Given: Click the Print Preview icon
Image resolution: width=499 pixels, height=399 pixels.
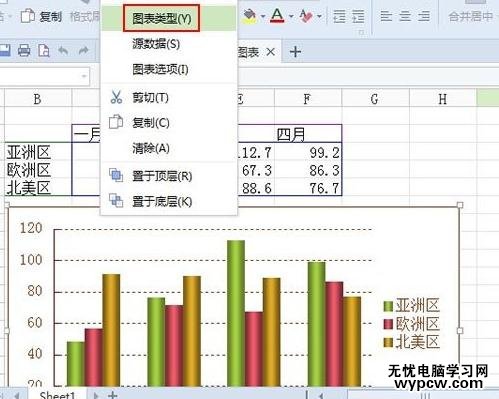Looking at the screenshot, I should (44, 51).
